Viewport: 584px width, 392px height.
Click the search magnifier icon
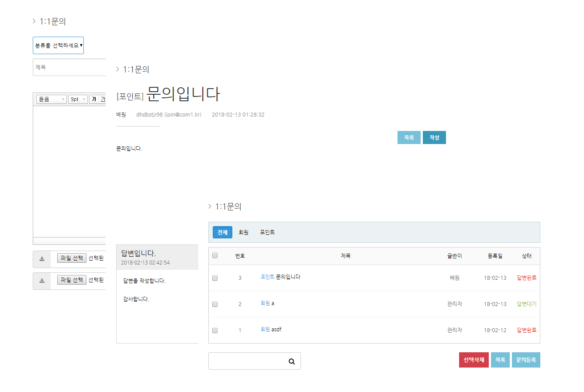click(x=291, y=361)
